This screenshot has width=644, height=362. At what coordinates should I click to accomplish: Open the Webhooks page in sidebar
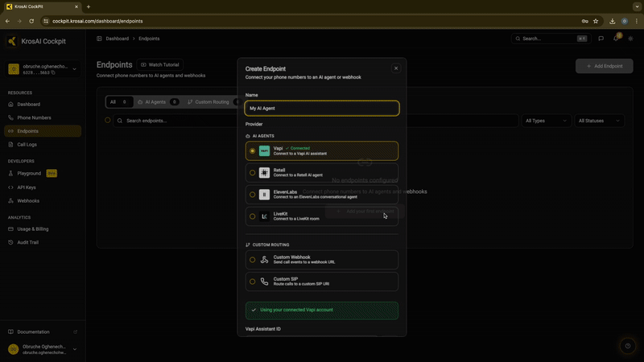pyautogui.click(x=28, y=200)
